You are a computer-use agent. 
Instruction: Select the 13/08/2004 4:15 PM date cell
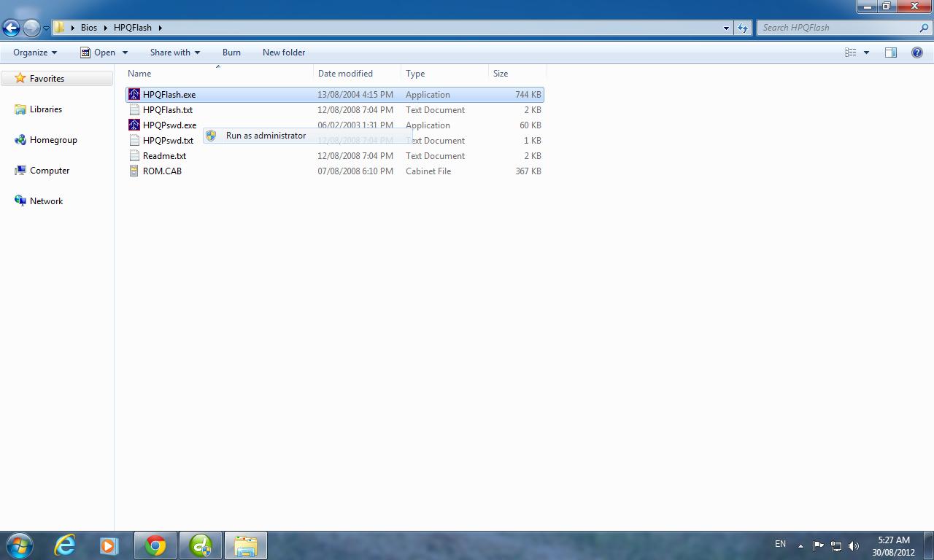click(355, 95)
